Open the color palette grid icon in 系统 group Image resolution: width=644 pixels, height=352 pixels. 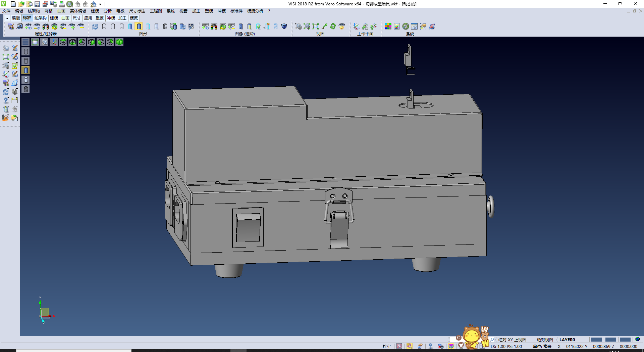tap(388, 27)
